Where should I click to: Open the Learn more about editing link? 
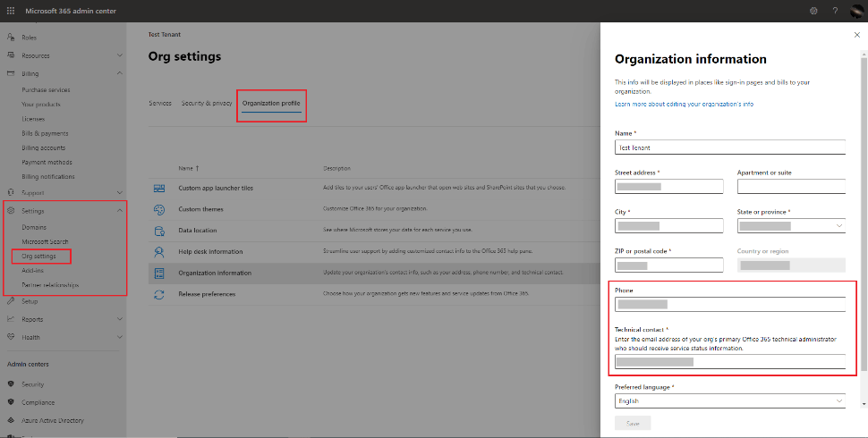(685, 104)
